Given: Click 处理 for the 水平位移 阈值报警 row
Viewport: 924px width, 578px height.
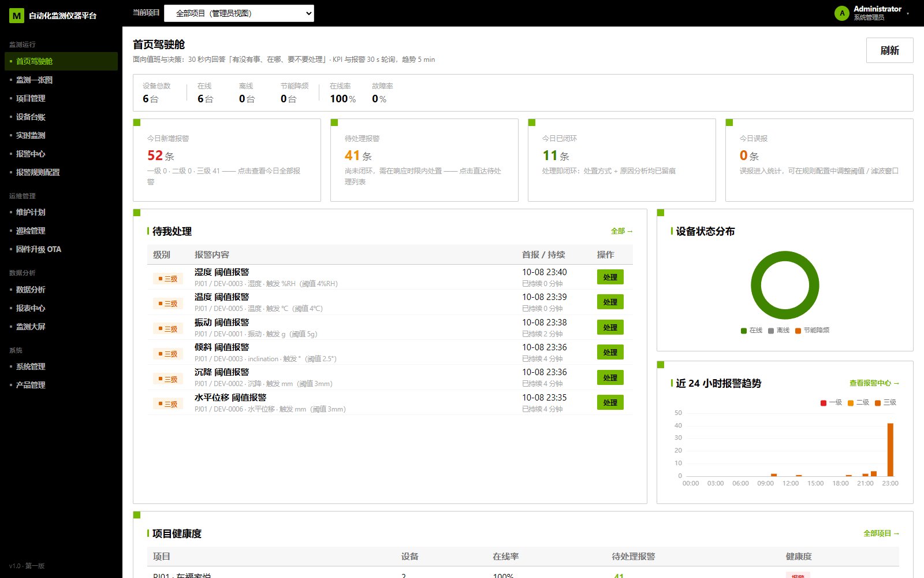Looking at the screenshot, I should pyautogui.click(x=610, y=403).
